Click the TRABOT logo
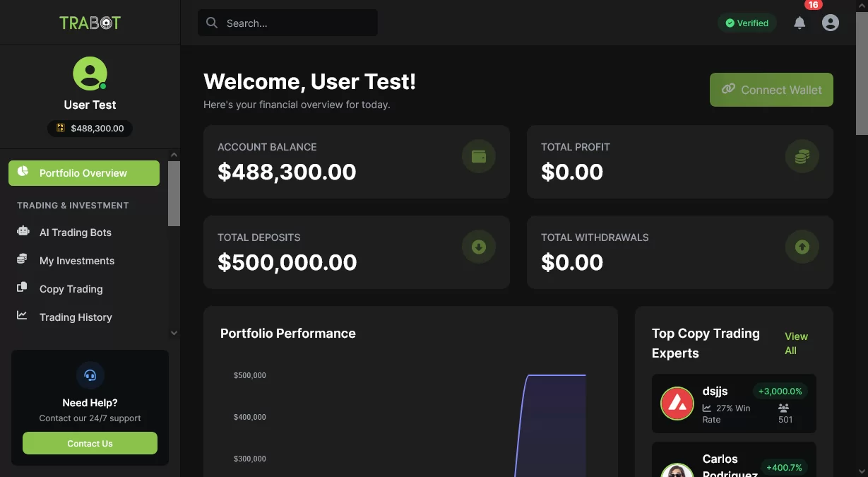 (x=90, y=23)
